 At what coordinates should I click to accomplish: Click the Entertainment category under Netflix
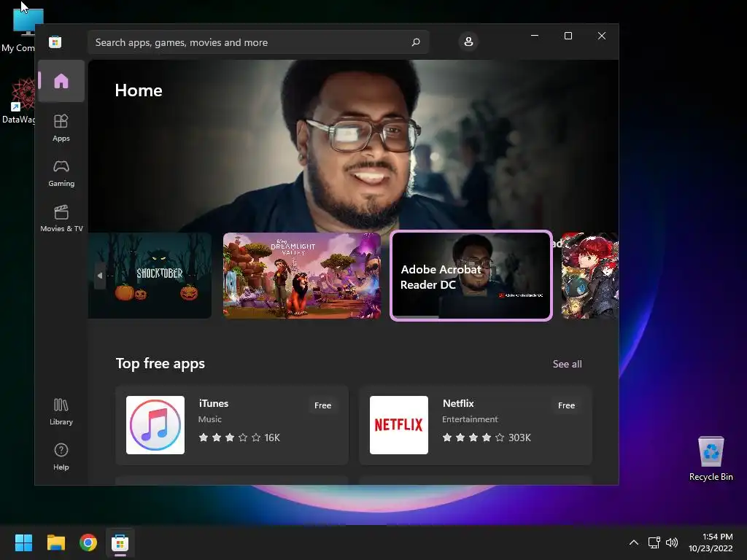(x=470, y=419)
